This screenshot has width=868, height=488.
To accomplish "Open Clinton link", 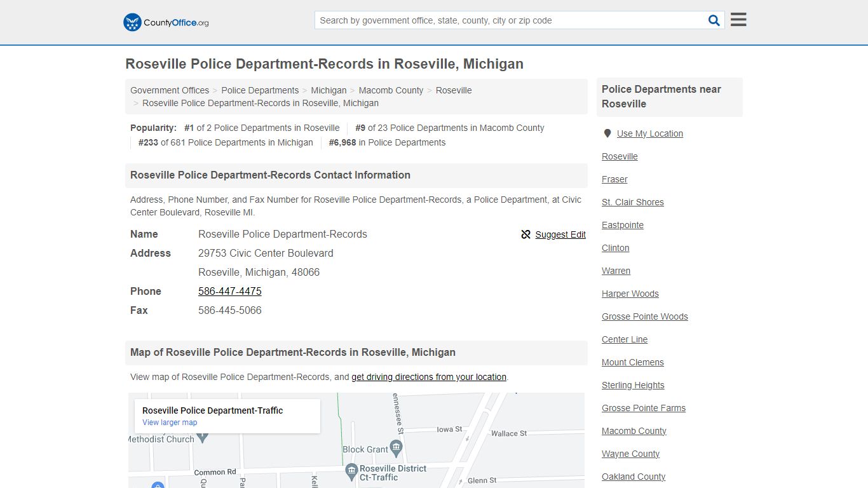I will (x=616, y=248).
